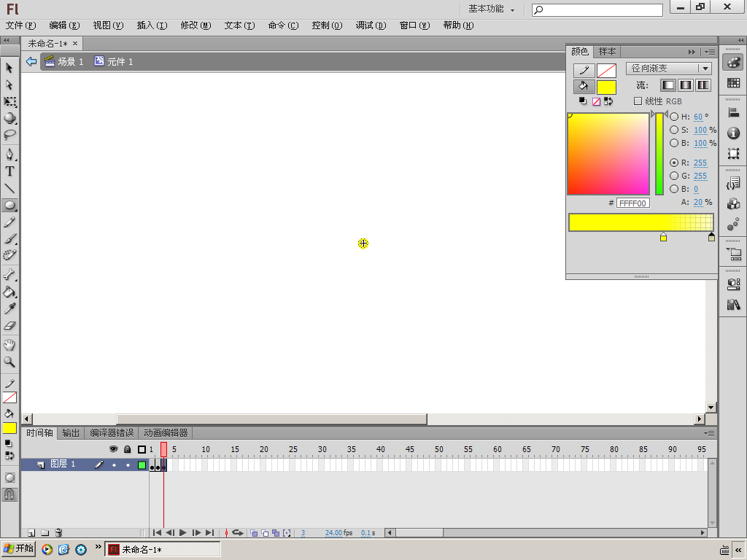The height and width of the screenshot is (560, 747).
Task: Switch to the 输出 tab
Action: 71,433
